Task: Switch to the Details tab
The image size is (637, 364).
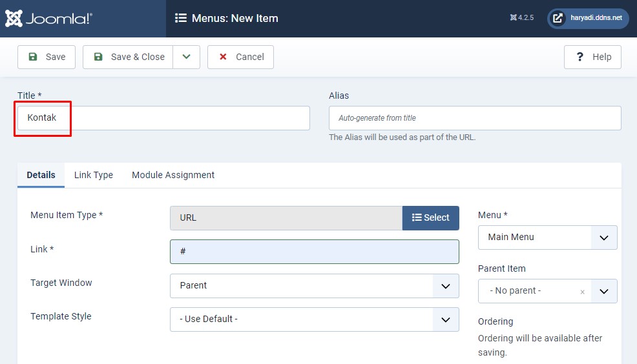Action: [x=41, y=175]
